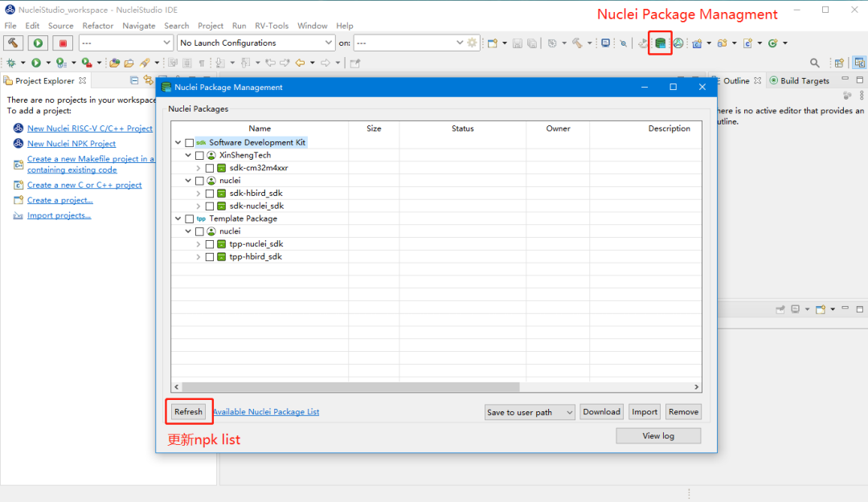This screenshot has height=502, width=868.
Task: Switch to the Build Targets tab
Action: (x=800, y=81)
